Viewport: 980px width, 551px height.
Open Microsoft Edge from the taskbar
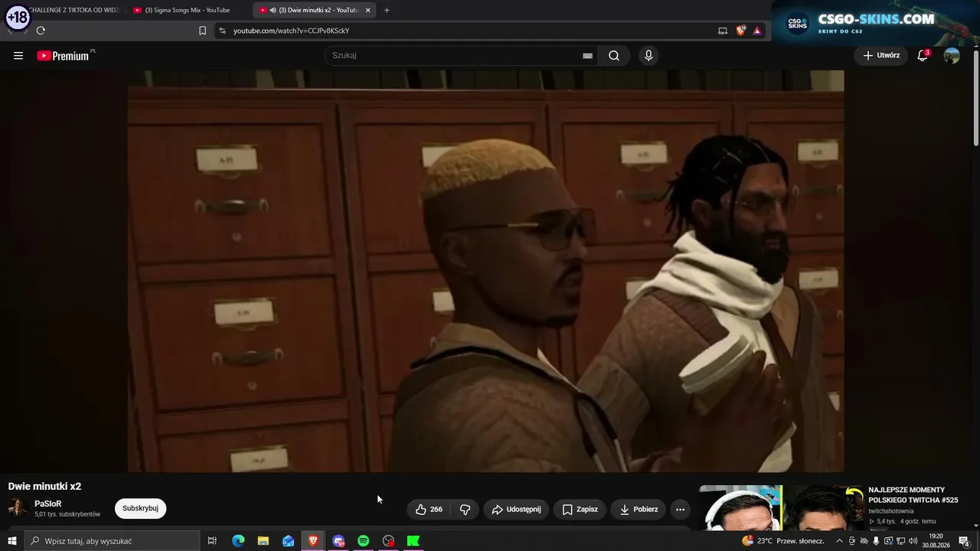238,541
